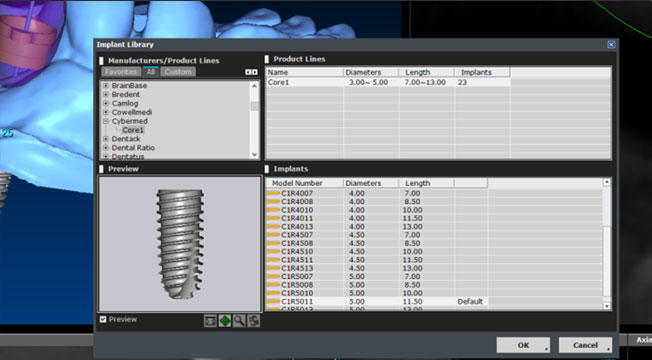This screenshot has width=652, height=360.
Task: Select the green pan/move icon
Action: point(225,321)
